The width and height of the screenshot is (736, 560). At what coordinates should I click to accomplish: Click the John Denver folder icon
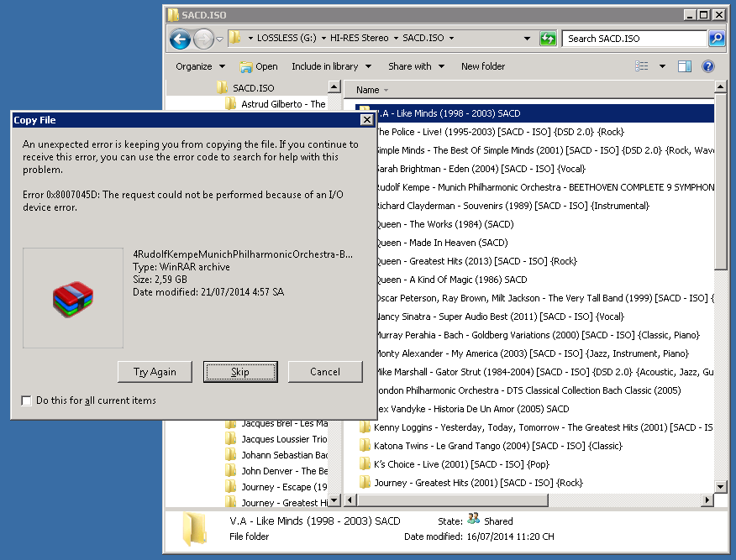tap(230, 471)
